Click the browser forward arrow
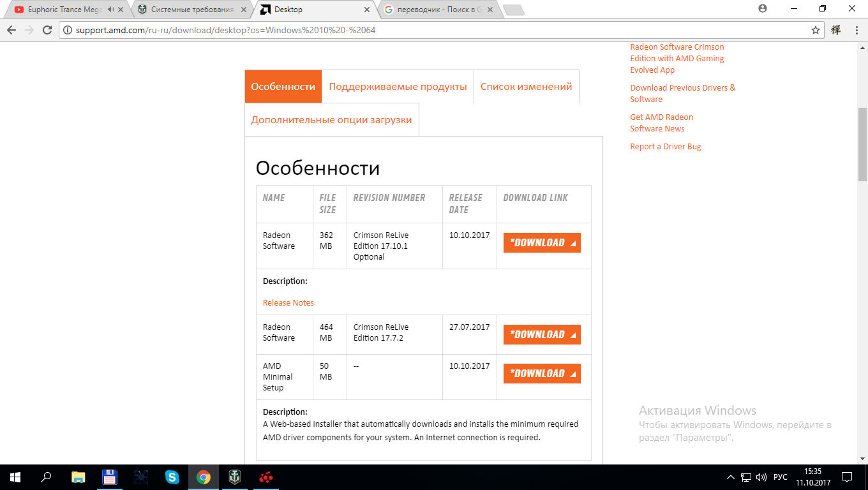868x490 pixels. (29, 30)
